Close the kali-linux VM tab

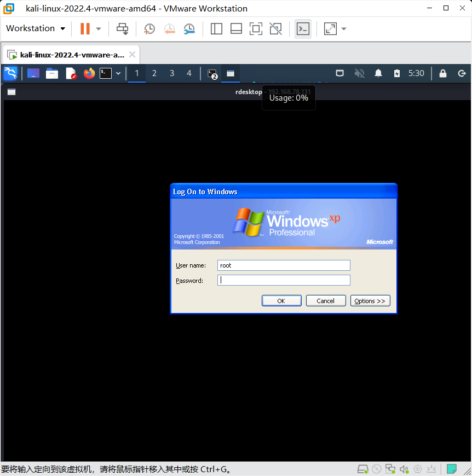(132, 55)
